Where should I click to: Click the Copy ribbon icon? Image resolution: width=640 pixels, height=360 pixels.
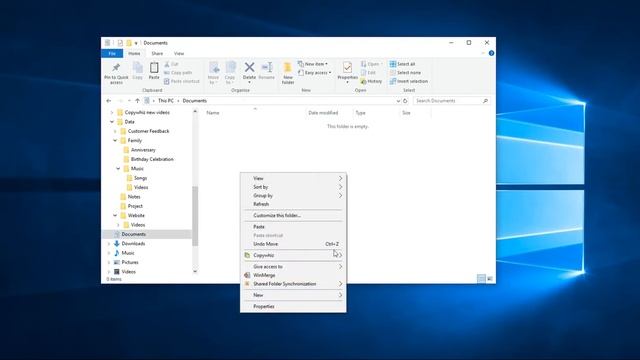pos(138,68)
